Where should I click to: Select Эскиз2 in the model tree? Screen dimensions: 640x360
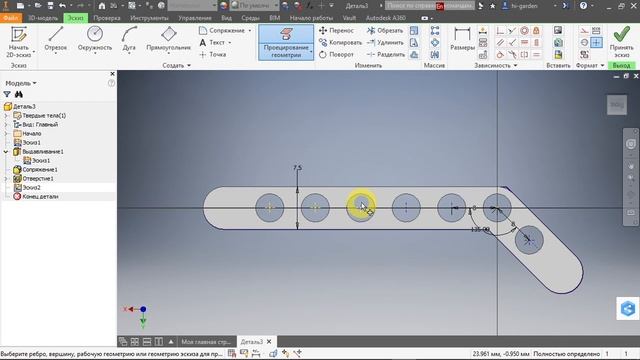[x=31, y=187]
